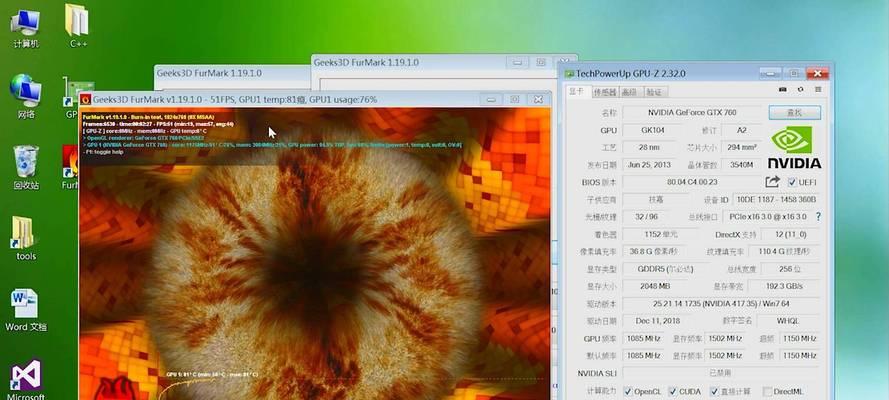Screen dimensions: 889x400
Task: Open the GPU-Z hamburger menu icon
Action: 818,90
